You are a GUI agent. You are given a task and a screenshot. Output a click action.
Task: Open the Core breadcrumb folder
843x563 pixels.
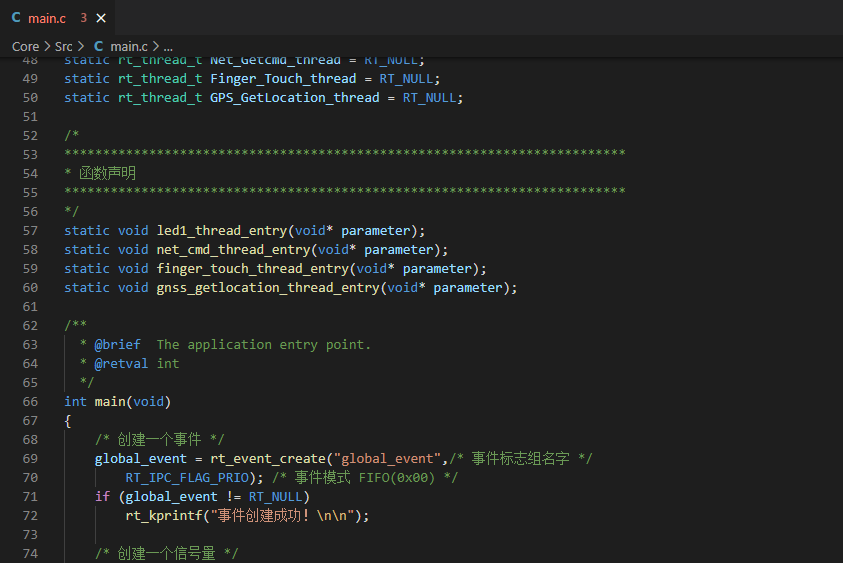tap(25, 47)
